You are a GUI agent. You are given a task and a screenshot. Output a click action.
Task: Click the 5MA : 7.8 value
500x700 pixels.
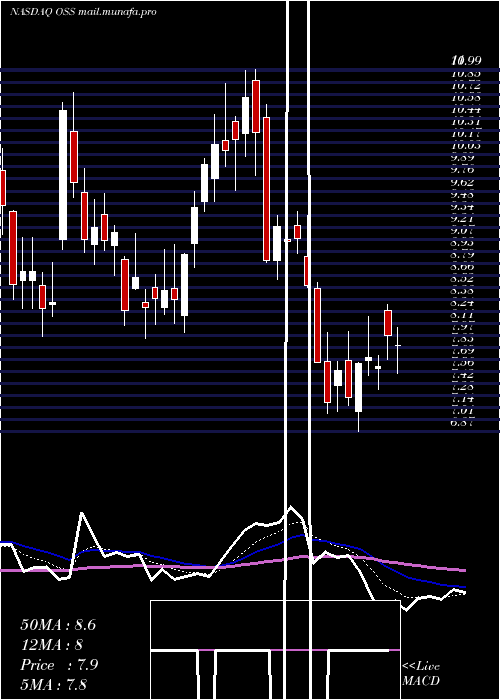pyautogui.click(x=54, y=684)
